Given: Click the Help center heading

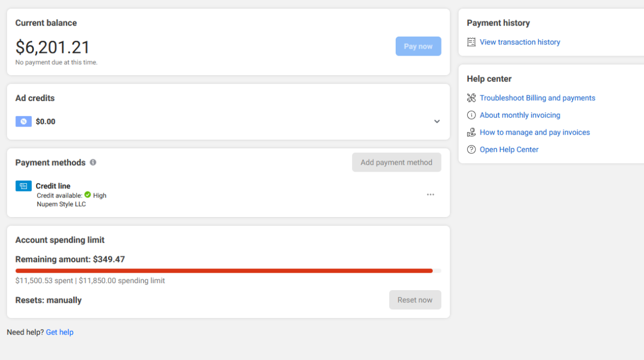Looking at the screenshot, I should click(489, 79).
